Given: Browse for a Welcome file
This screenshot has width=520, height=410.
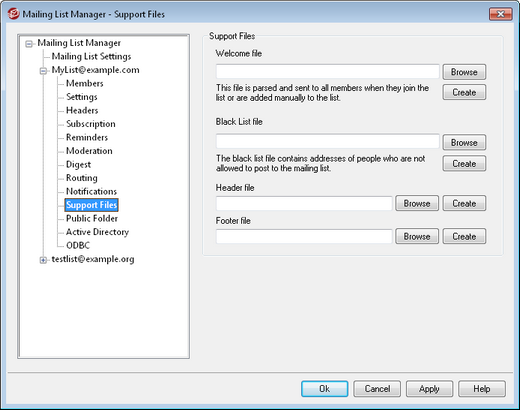Looking at the screenshot, I should 464,72.
